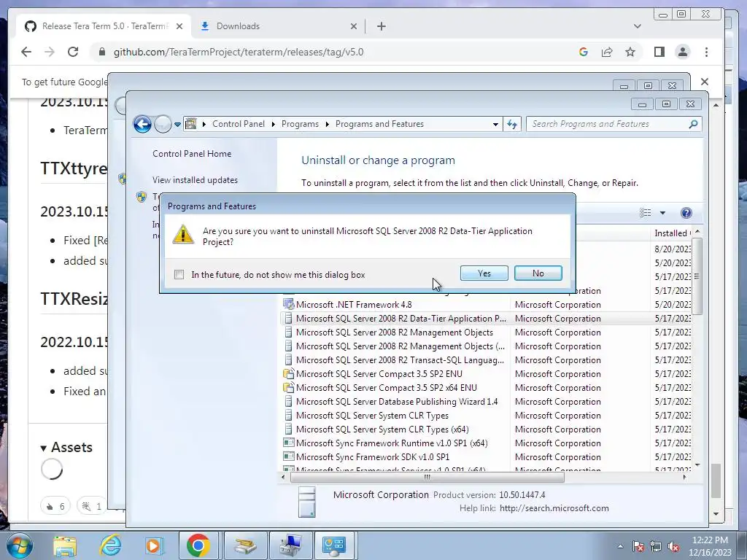Open recent pages dropdown beside forward arrow
The image size is (747, 560).
tap(177, 124)
